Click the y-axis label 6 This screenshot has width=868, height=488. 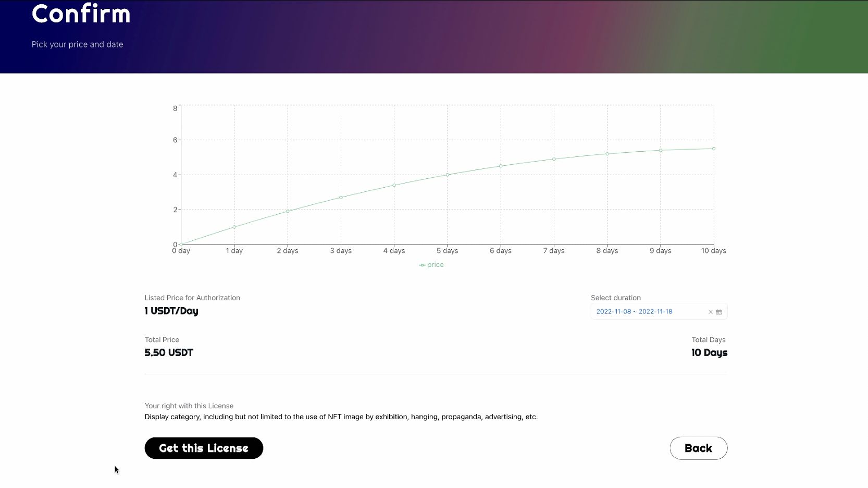point(175,140)
